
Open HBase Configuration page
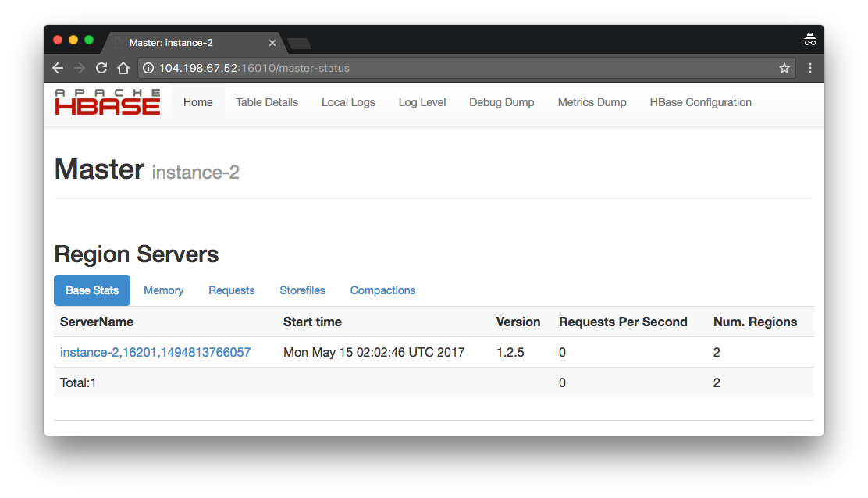700,102
